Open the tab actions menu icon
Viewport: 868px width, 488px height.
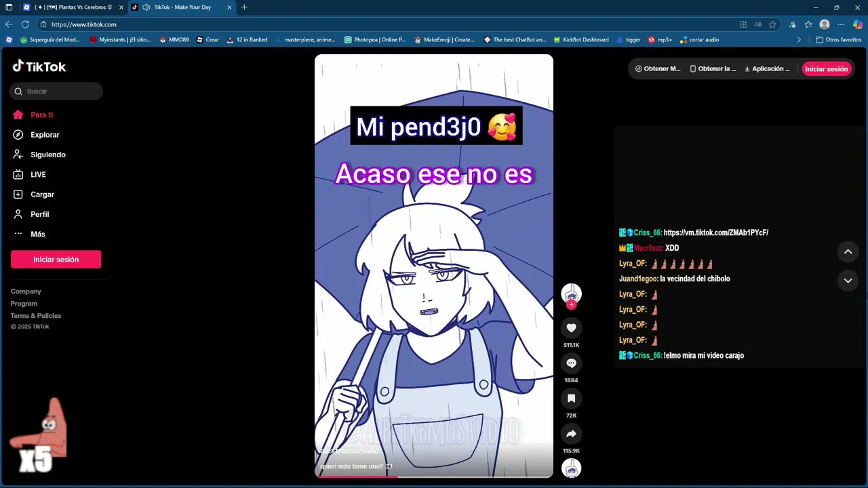pos(9,7)
